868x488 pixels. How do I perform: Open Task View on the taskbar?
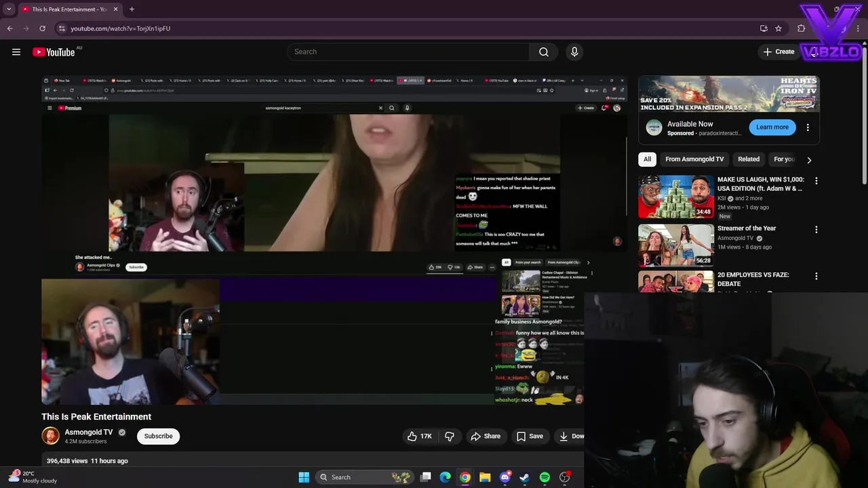(x=426, y=477)
